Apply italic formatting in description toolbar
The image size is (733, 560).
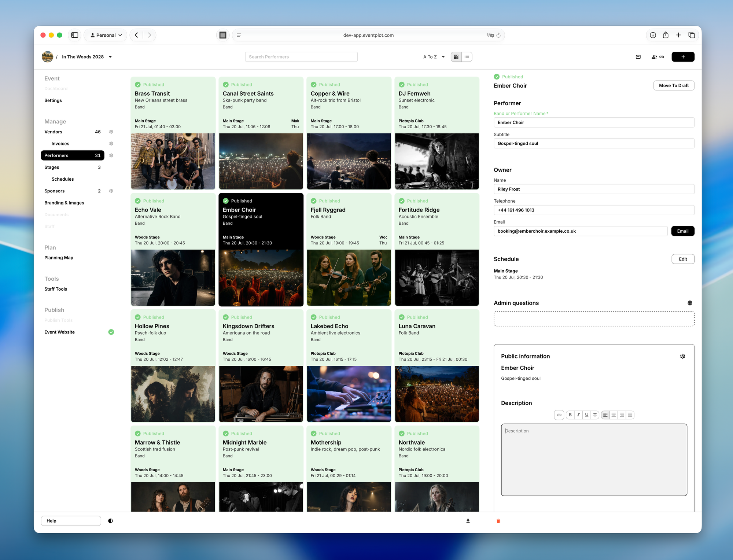578,415
